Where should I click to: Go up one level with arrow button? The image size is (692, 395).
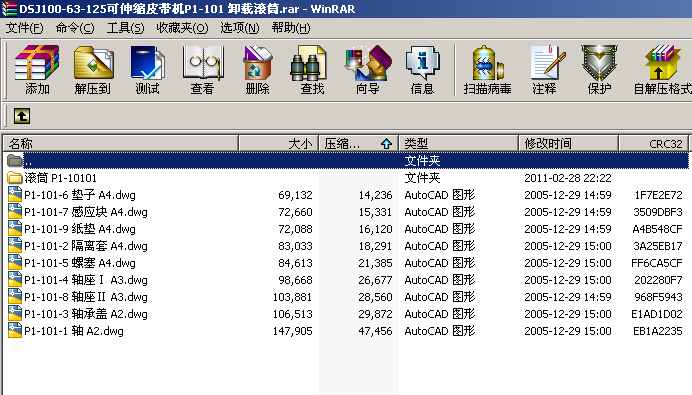(x=22, y=116)
